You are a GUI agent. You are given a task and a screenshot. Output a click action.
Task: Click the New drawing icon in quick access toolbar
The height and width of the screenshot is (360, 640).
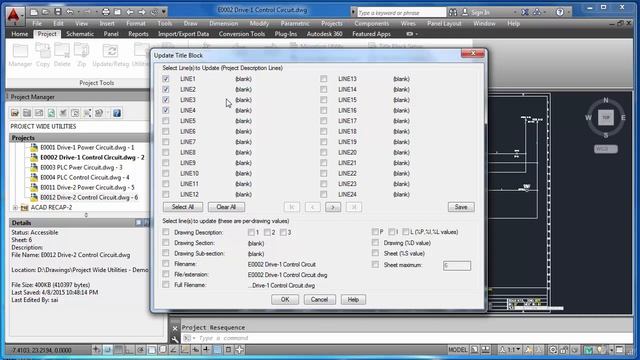[x=34, y=12]
